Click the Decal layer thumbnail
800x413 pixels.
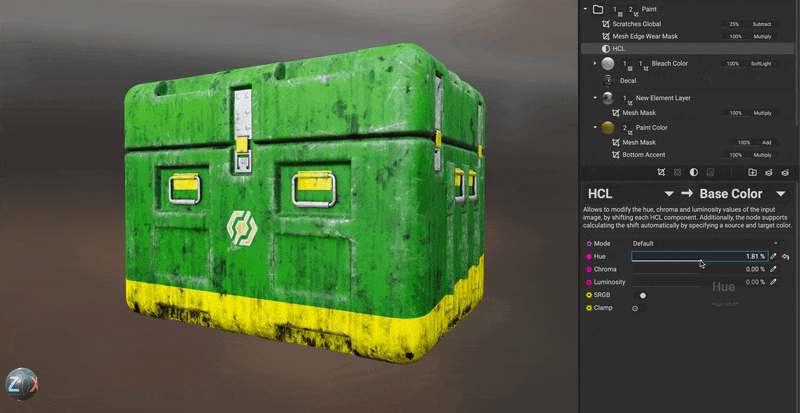coord(608,81)
